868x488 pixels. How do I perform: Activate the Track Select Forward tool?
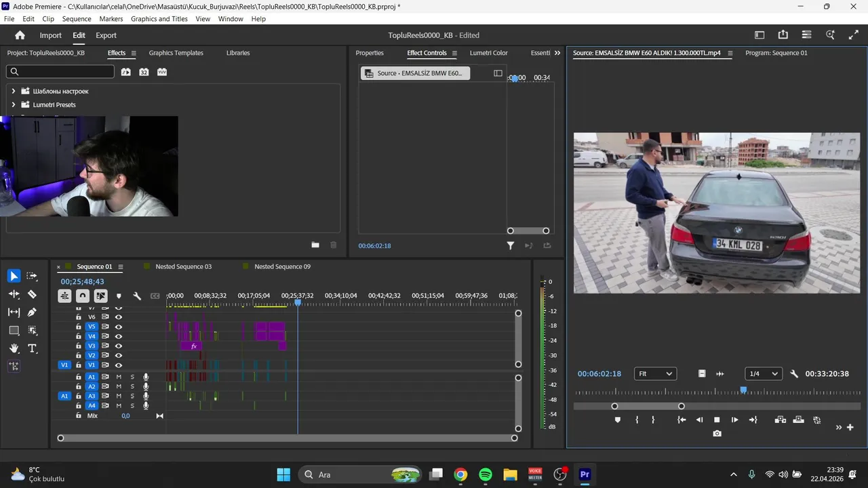[32, 276]
